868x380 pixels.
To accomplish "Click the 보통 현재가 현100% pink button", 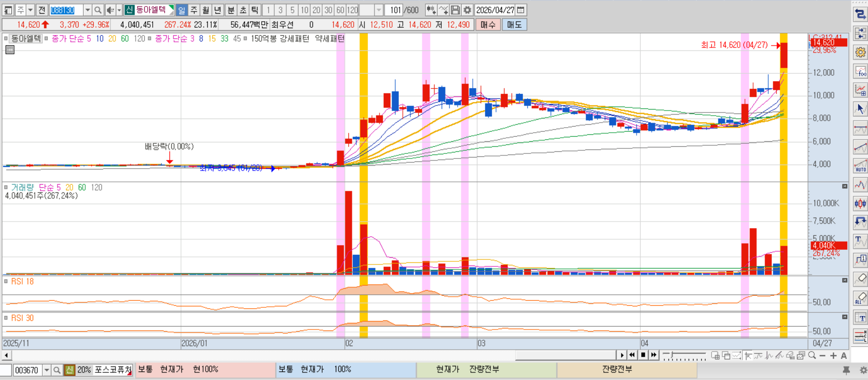I will click(206, 370).
